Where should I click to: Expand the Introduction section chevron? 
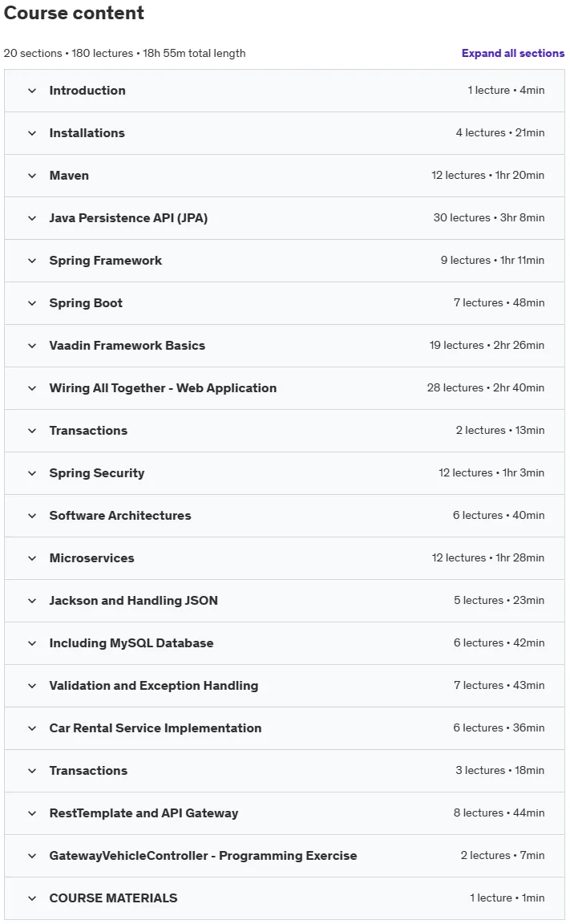32,91
